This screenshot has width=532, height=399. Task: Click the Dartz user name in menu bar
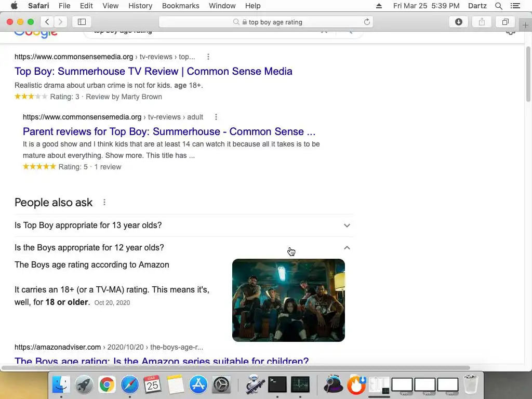click(477, 6)
